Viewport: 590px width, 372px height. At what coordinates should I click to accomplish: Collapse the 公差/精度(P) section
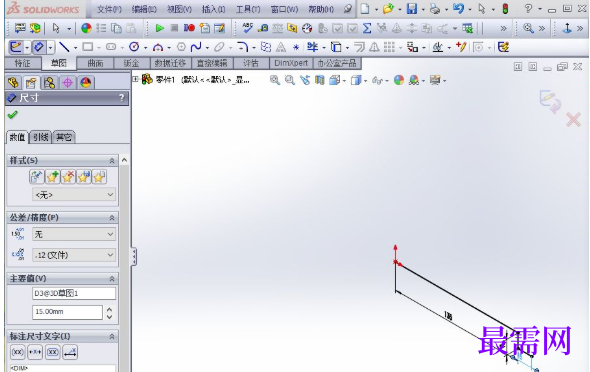click(x=112, y=218)
